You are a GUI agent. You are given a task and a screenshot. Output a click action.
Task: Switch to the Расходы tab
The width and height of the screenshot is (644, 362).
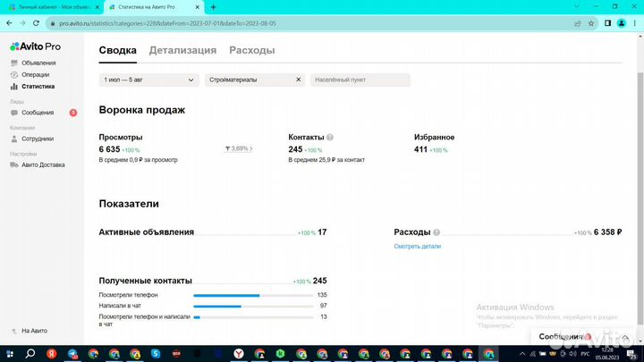pos(251,50)
